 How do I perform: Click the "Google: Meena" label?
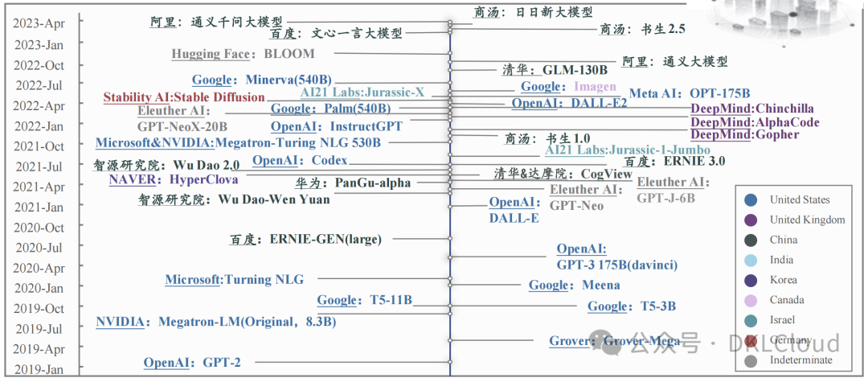[574, 286]
